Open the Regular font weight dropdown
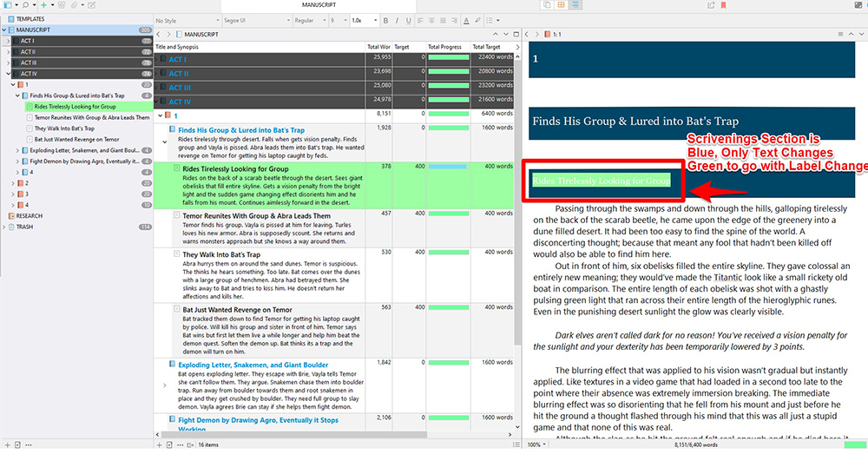868x454 pixels. click(x=310, y=21)
